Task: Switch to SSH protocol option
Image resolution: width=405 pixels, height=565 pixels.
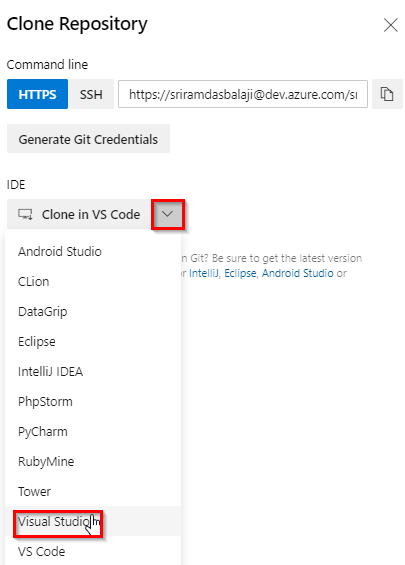Action: pyautogui.click(x=91, y=94)
